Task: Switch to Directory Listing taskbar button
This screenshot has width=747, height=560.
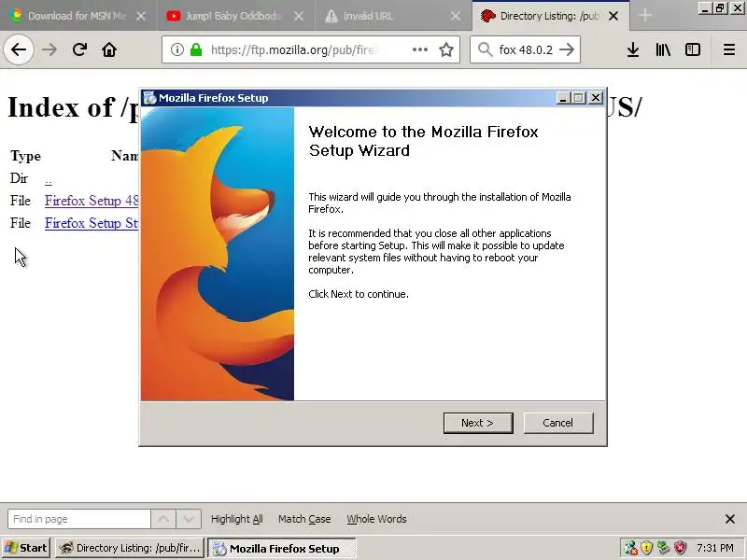Action: tap(130, 548)
